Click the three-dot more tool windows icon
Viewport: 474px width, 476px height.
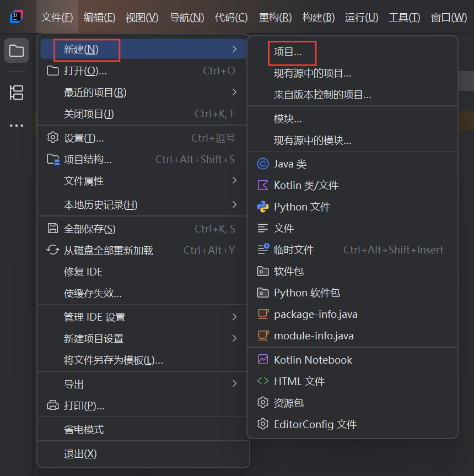tap(17, 126)
